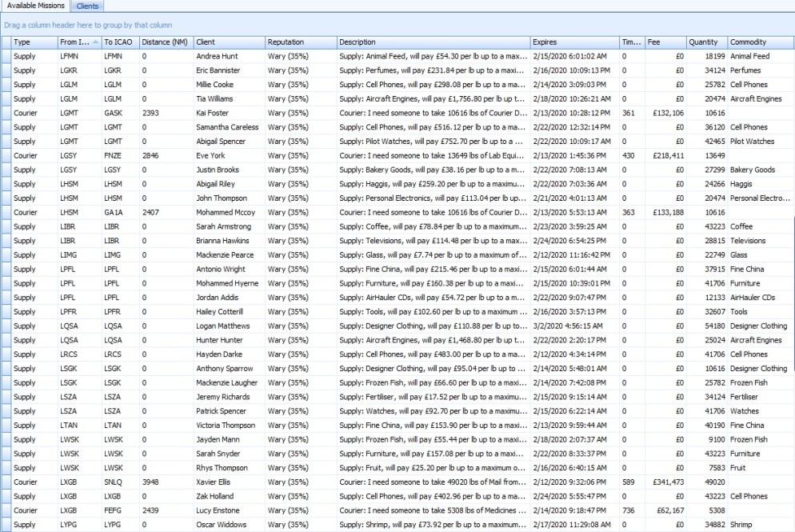Click the From ICAO sort arrow

click(96, 42)
